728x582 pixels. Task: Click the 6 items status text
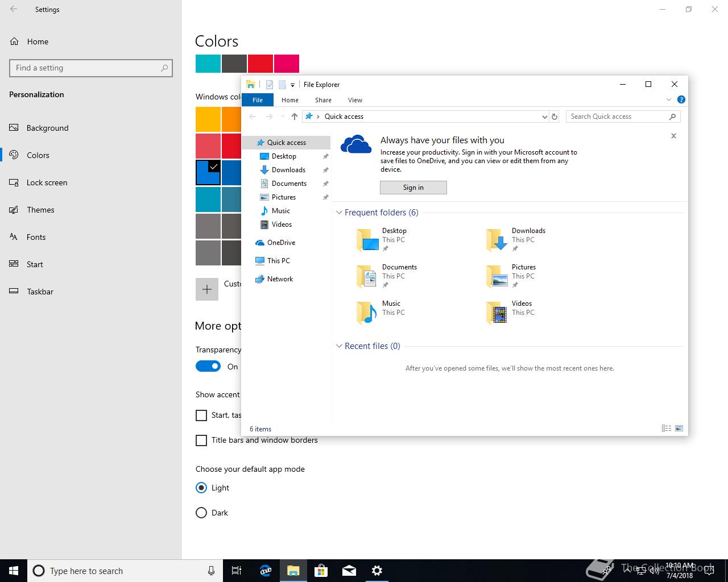coord(260,429)
